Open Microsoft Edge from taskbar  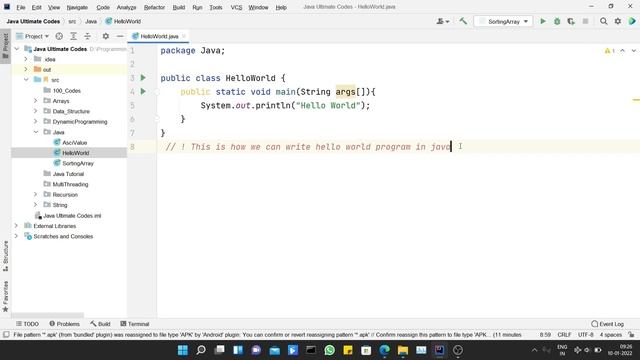(x=384, y=350)
